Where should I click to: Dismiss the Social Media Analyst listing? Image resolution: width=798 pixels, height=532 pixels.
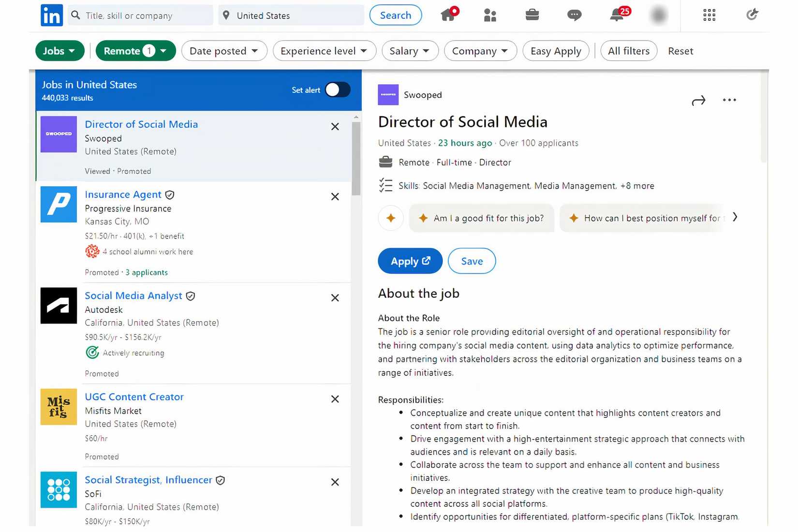pyautogui.click(x=335, y=298)
